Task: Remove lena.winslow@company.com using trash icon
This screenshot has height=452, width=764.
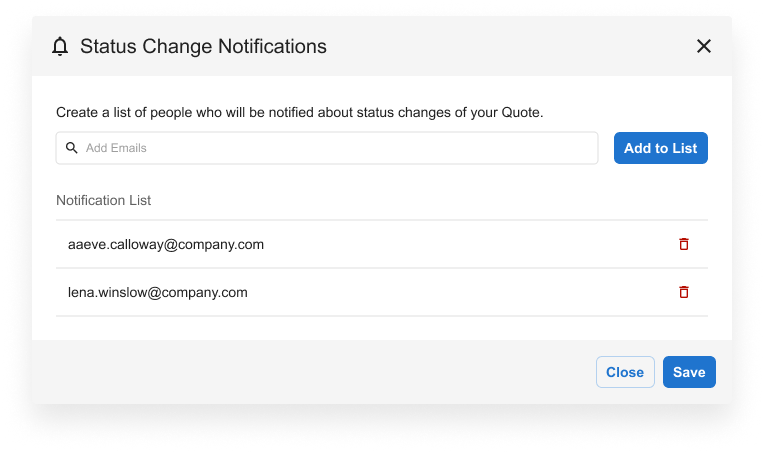Action: tap(684, 292)
